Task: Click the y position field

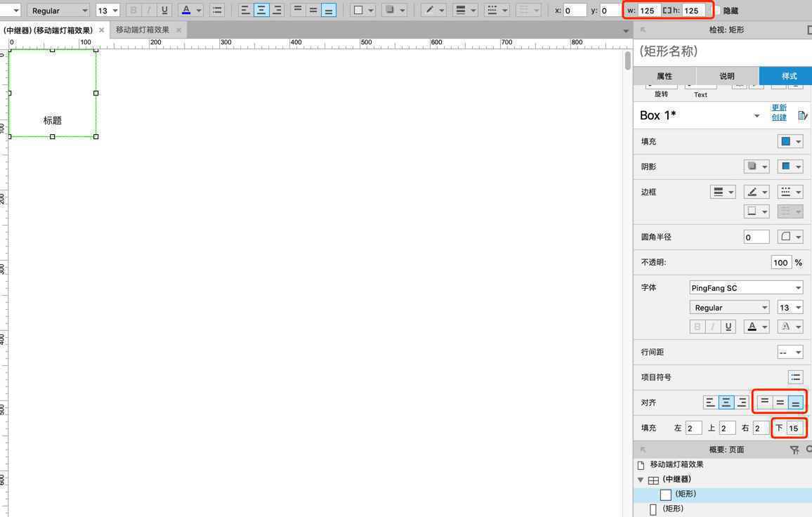Action: 610,11
